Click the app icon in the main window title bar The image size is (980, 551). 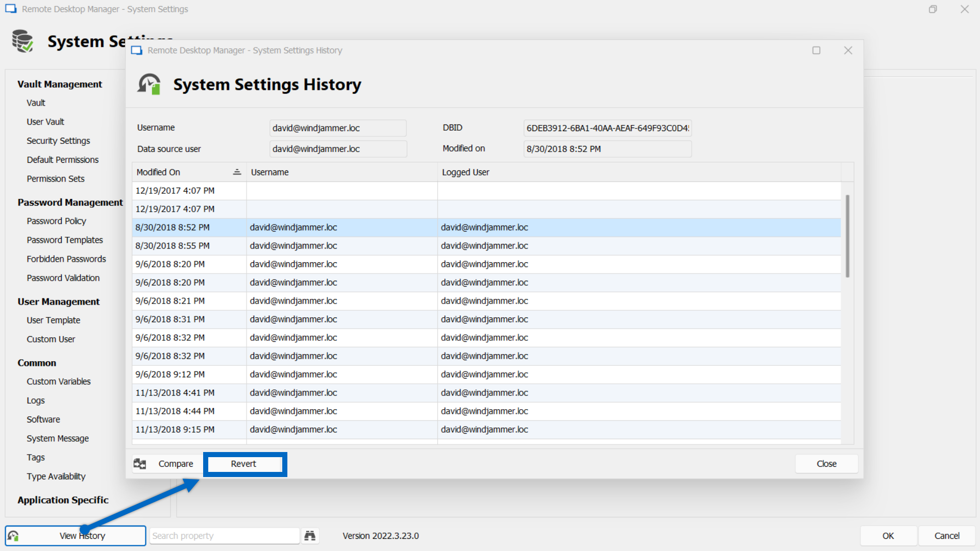click(x=10, y=9)
